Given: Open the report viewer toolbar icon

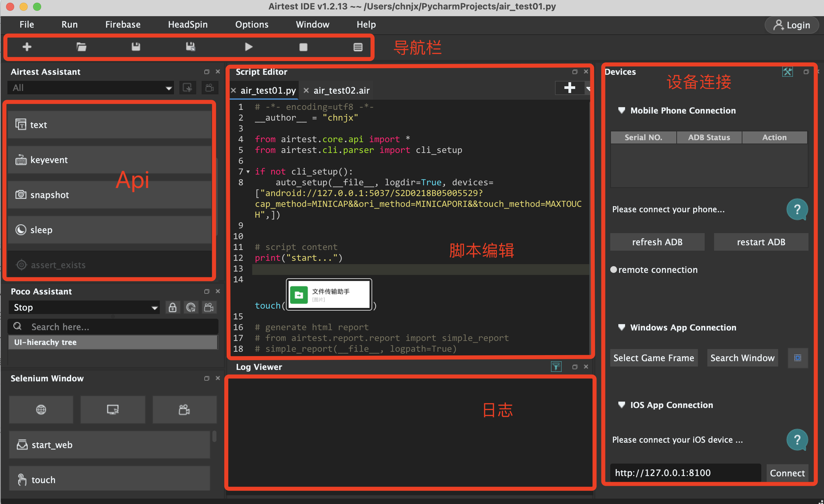Looking at the screenshot, I should [358, 47].
